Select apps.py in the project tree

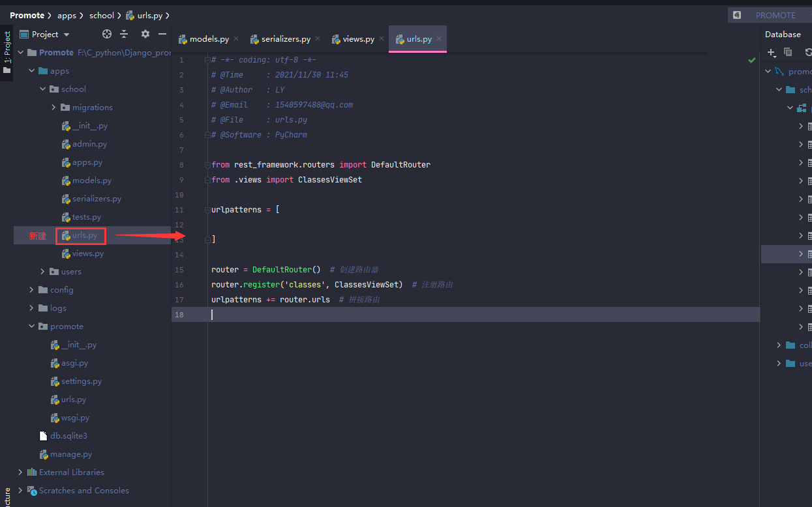(87, 162)
